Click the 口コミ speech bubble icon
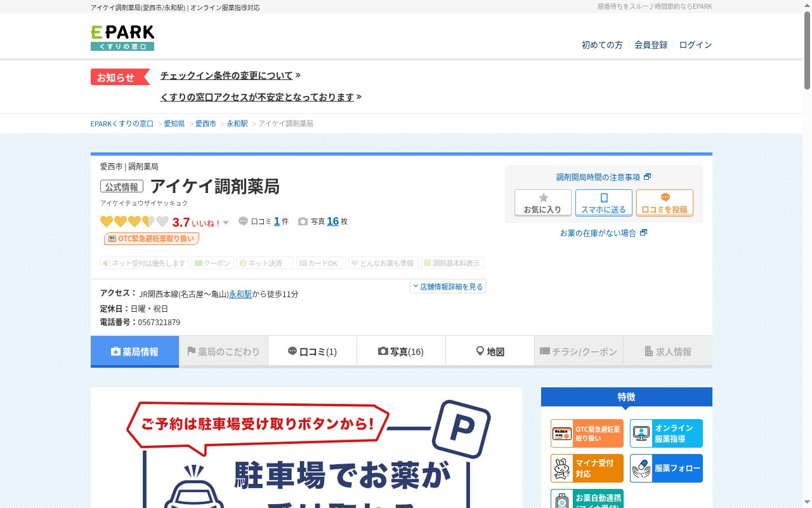This screenshot has width=812, height=508. coord(243,222)
